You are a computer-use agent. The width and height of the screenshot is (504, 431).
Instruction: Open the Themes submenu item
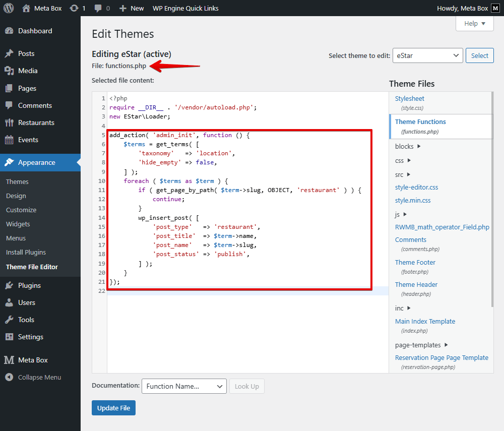17,181
